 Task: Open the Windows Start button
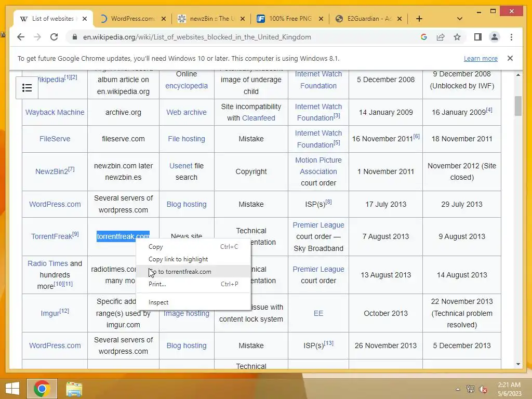point(12,389)
